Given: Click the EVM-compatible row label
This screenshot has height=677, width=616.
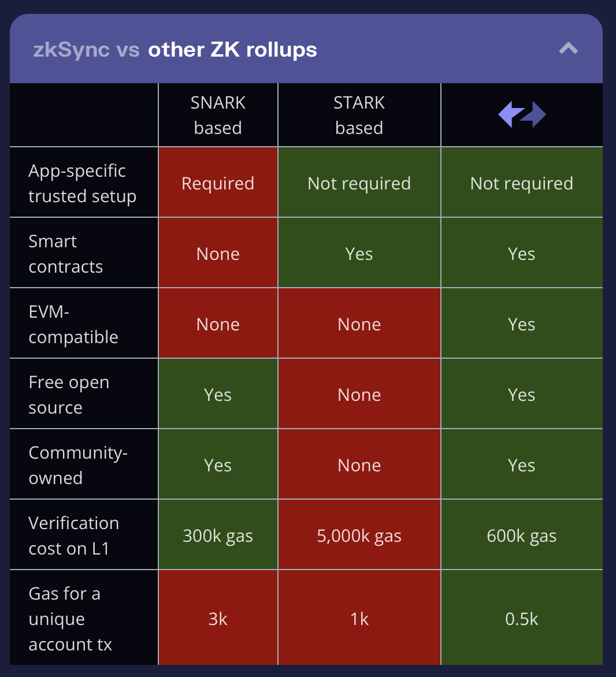Looking at the screenshot, I should [73, 324].
